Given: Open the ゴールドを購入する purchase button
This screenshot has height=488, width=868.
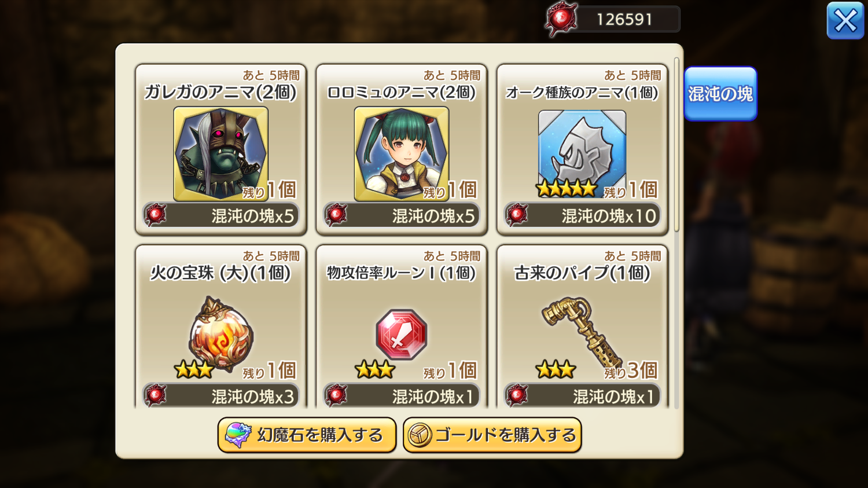Looking at the screenshot, I should (492, 435).
